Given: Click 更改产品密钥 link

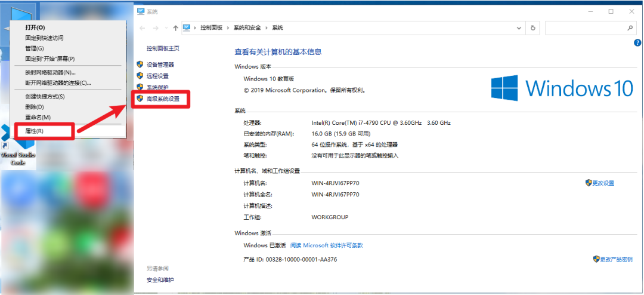Looking at the screenshot, I should (x=617, y=259).
